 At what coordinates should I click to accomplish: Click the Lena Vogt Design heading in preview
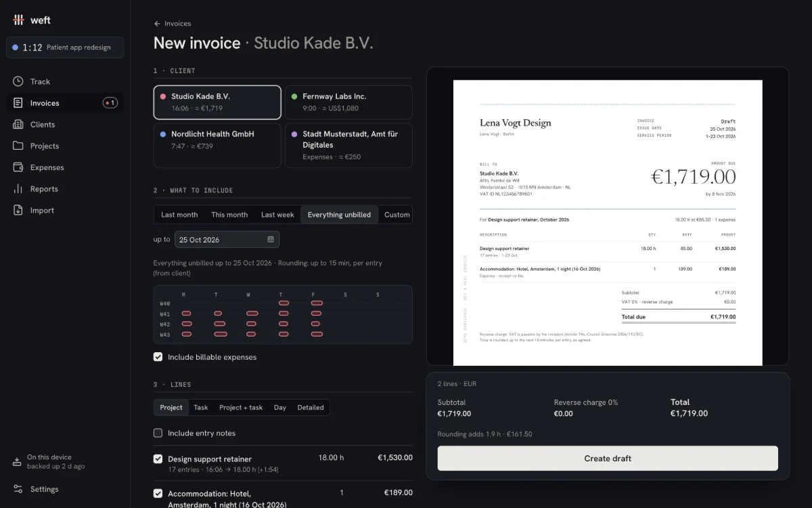(x=516, y=123)
